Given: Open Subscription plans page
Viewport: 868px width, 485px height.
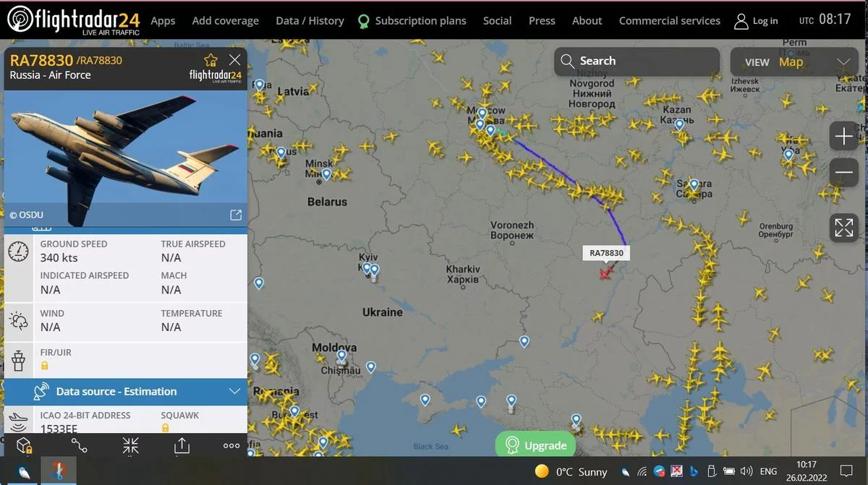Looking at the screenshot, I should click(x=412, y=20).
